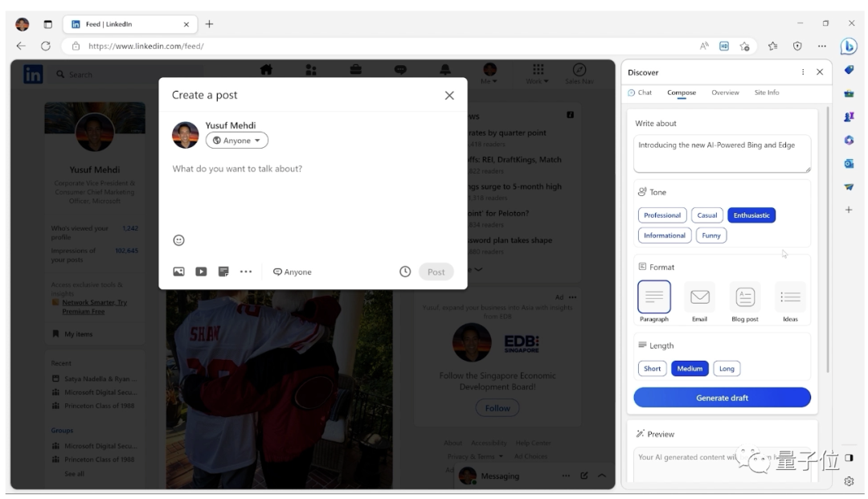Switch to the Compose tab
868x499 pixels.
tap(682, 92)
